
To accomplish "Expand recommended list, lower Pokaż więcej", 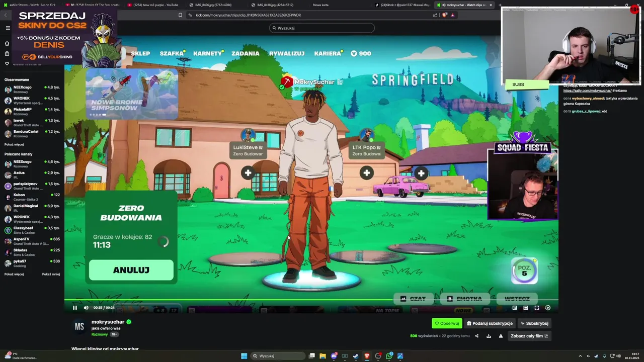I will (x=14, y=274).
